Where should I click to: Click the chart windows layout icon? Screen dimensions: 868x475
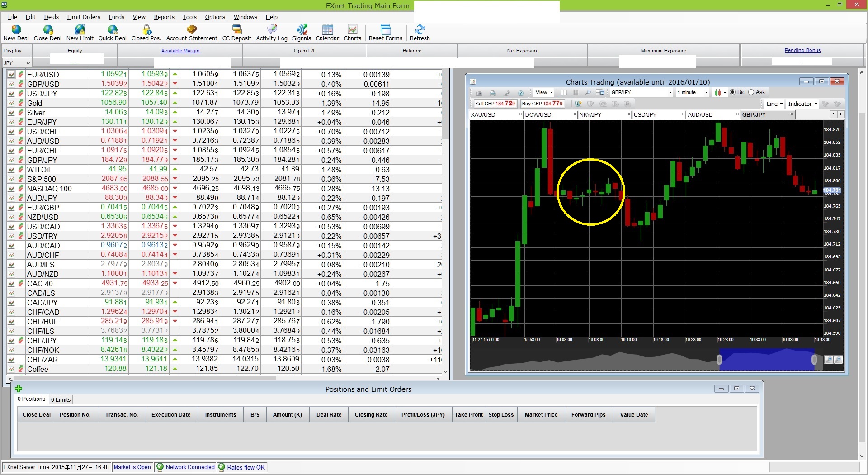coord(600,93)
